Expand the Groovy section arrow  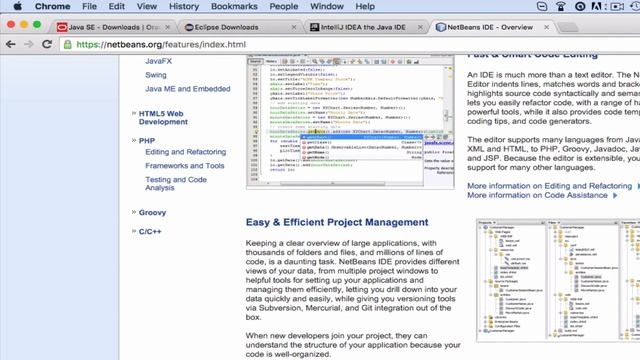click(x=133, y=212)
